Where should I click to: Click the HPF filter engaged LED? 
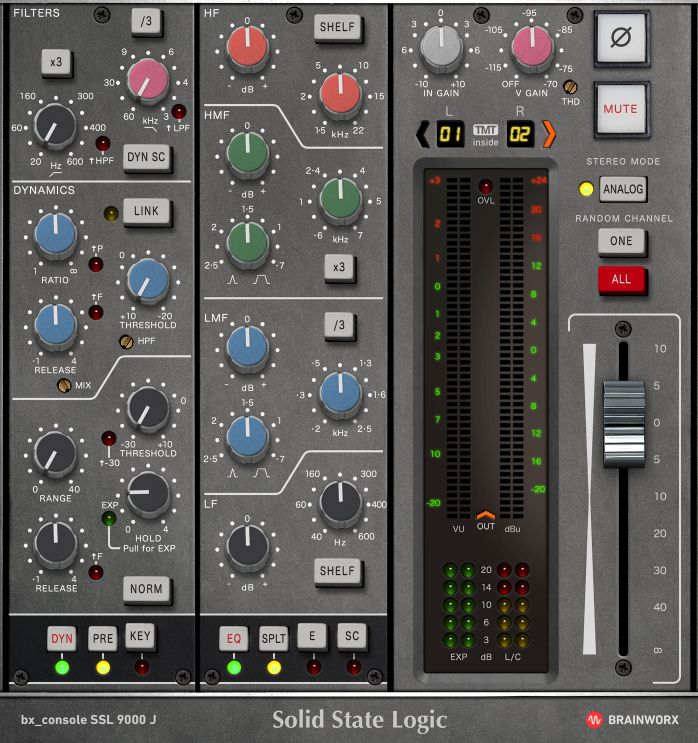tap(103, 144)
